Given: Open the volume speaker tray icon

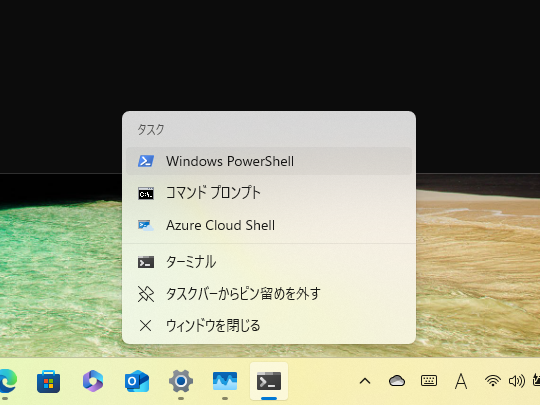Looking at the screenshot, I should click(517, 381).
